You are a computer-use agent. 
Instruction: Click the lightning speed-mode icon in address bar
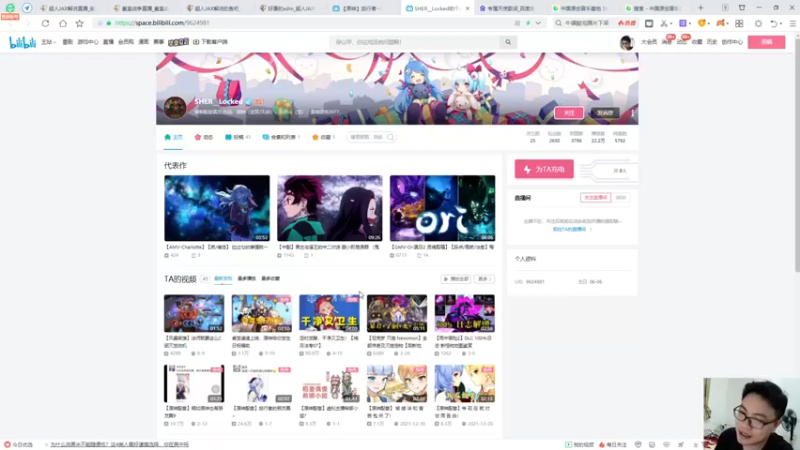[x=528, y=23]
